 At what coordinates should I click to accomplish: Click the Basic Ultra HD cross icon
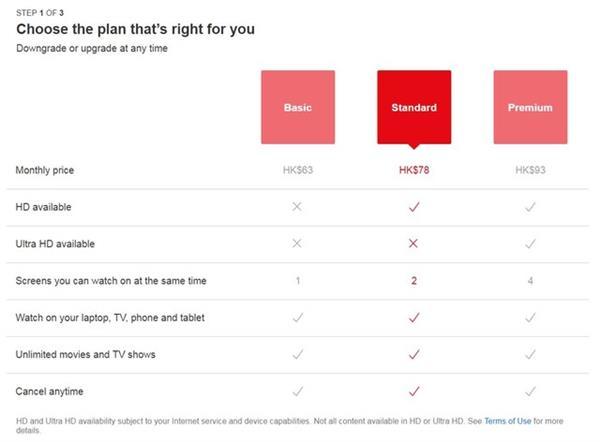pos(297,243)
